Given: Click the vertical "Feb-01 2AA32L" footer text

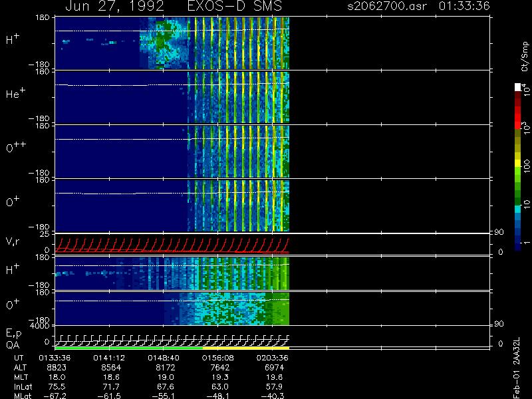Looking at the screenshot, I should 517,368.
